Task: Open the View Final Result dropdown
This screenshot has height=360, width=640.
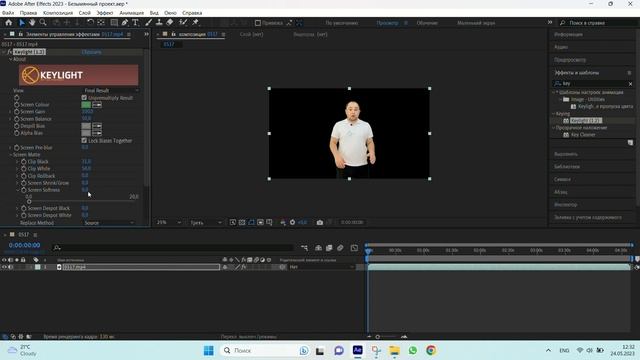Action: [111, 90]
